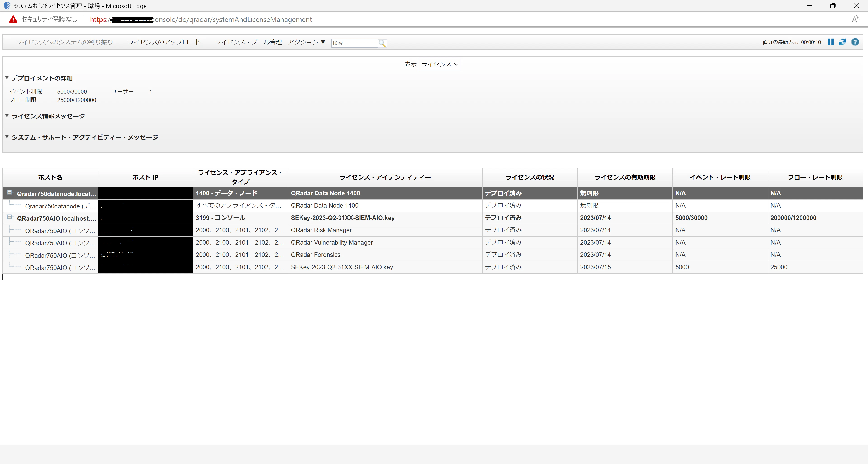Click フロー・レート制限 column header

point(815,177)
